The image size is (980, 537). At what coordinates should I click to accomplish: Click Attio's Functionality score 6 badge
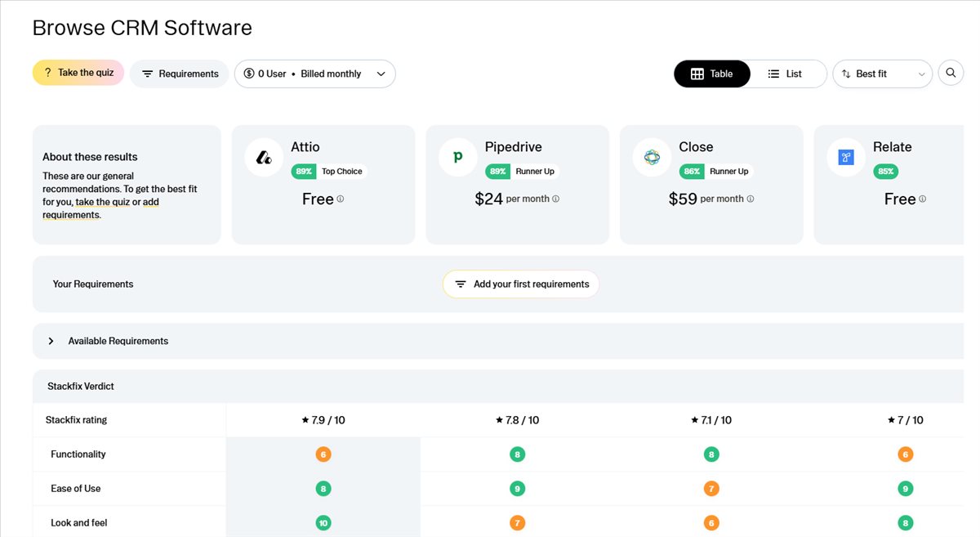[x=323, y=454]
